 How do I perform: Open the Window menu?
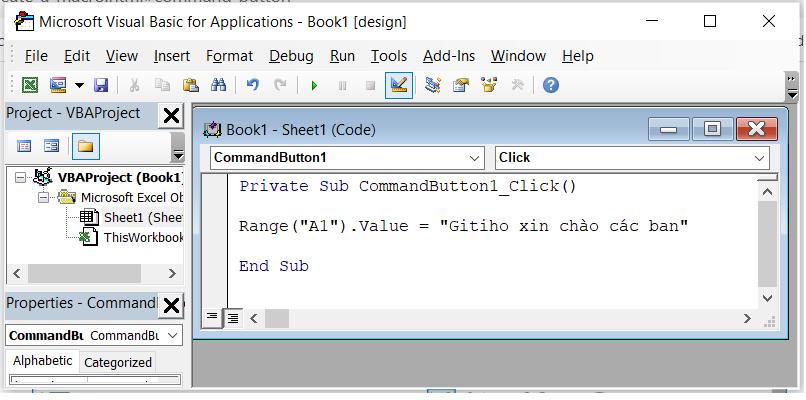click(518, 56)
